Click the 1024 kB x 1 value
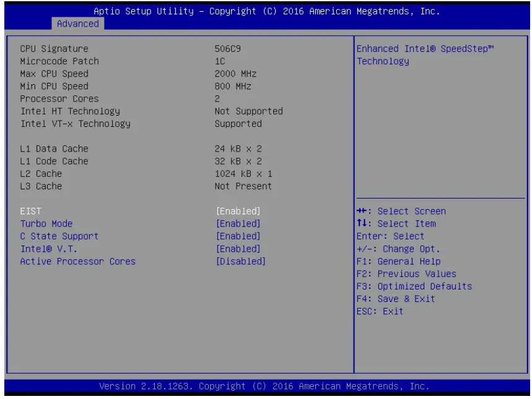 coord(243,174)
